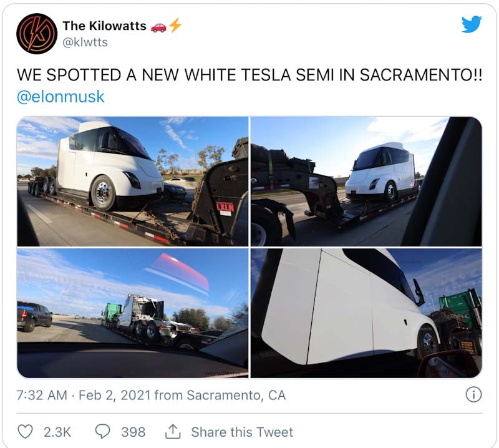Image resolution: width=499 pixels, height=448 pixels.
Task: Click the 2.3K likes count
Action: [x=57, y=432]
